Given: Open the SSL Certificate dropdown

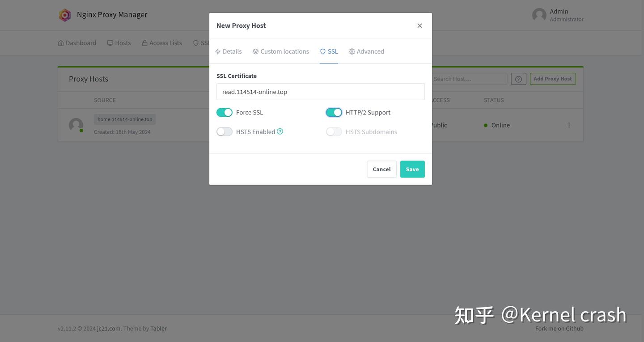Looking at the screenshot, I should coord(321,92).
